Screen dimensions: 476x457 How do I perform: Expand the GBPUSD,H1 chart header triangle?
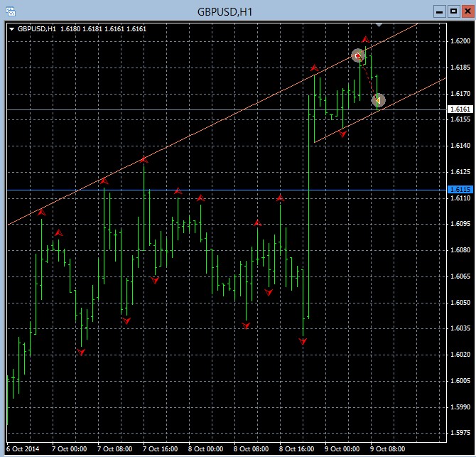coord(12,29)
